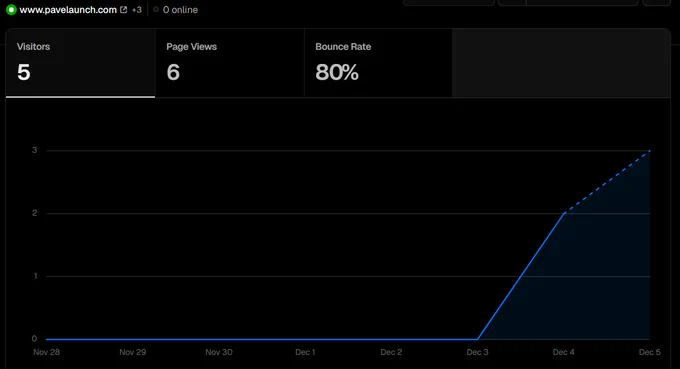Click the page views count 6
This screenshot has width=680, height=369.
point(173,72)
